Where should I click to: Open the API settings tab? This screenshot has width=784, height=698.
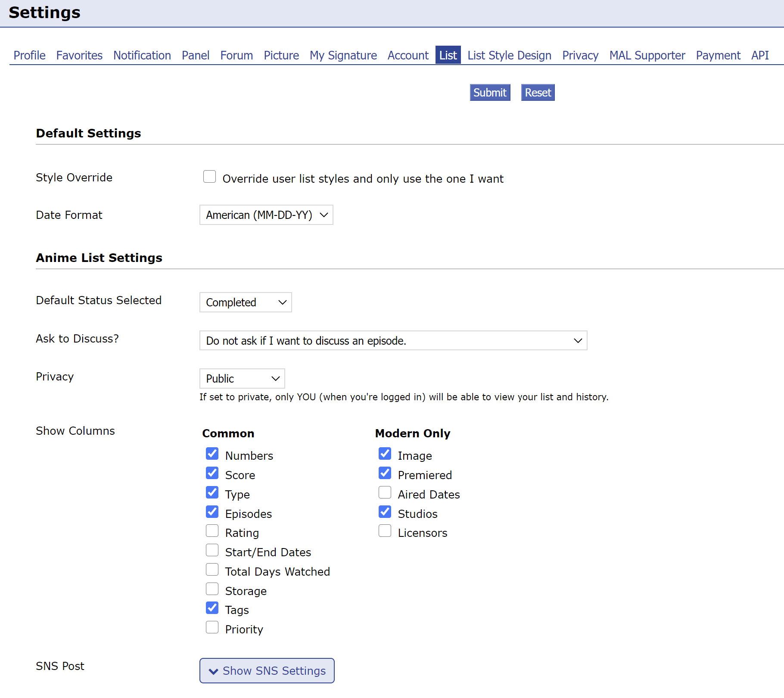760,56
